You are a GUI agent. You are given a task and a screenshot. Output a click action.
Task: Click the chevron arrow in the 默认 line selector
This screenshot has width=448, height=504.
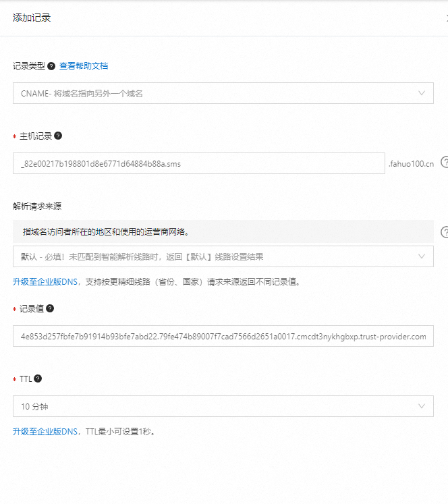coord(422,256)
